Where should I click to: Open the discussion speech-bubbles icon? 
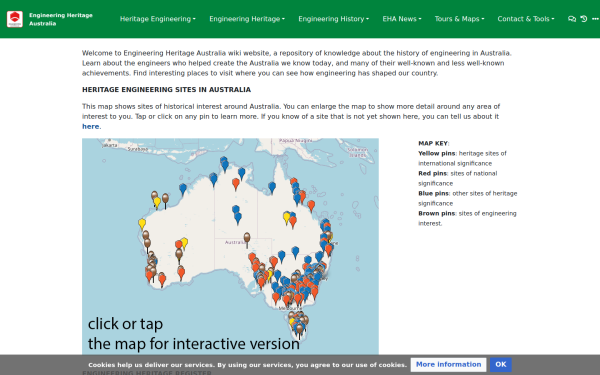tap(572, 19)
